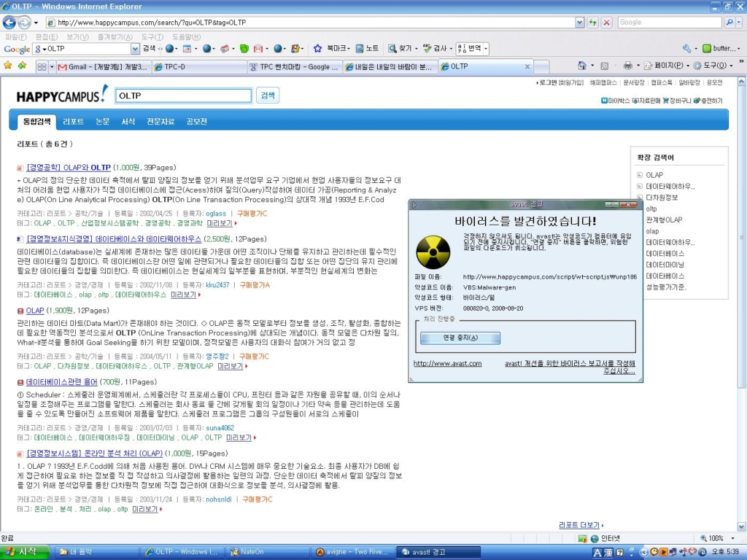Open the butter... account dropdown
Image resolution: width=747 pixels, height=560 pixels.
(721, 49)
